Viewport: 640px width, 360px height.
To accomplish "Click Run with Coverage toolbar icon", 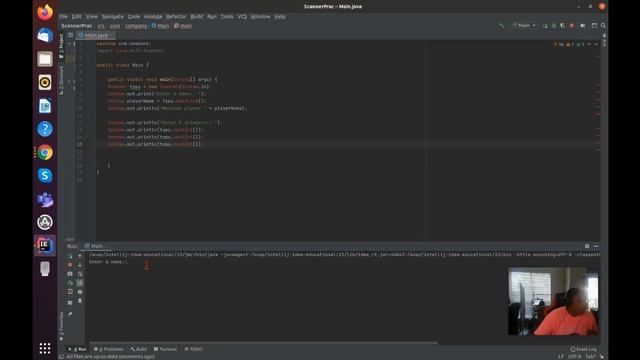I will pyautogui.click(x=563, y=25).
